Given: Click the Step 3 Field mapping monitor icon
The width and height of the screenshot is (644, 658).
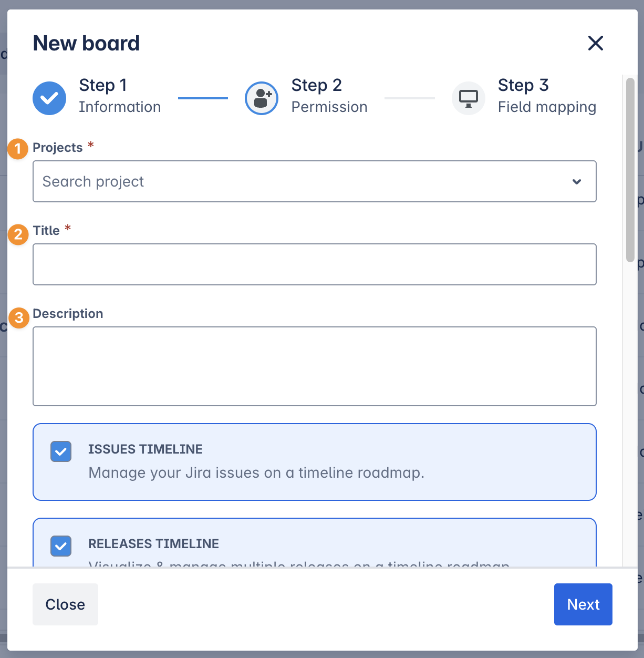Looking at the screenshot, I should (x=468, y=98).
